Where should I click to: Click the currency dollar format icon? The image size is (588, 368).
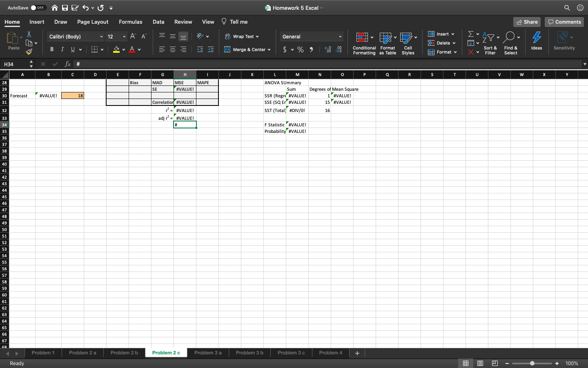pos(285,49)
